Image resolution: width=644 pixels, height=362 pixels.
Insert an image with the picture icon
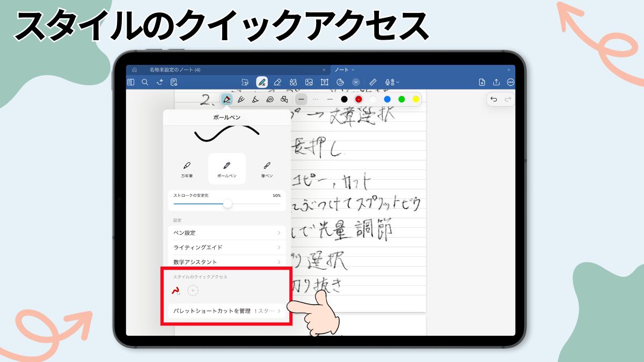pyautogui.click(x=309, y=82)
